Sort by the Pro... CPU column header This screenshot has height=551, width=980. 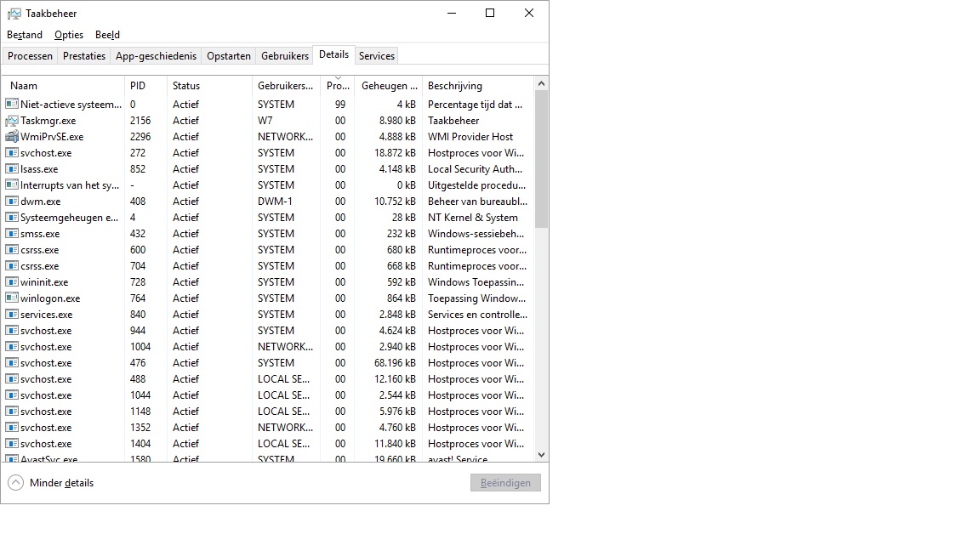tap(338, 86)
